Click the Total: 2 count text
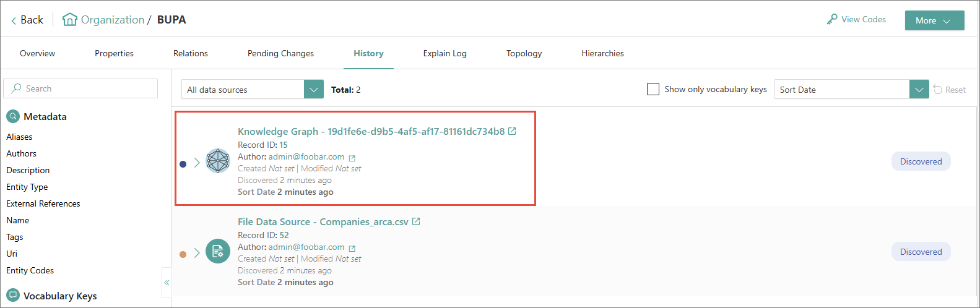980x308 pixels. click(x=346, y=90)
